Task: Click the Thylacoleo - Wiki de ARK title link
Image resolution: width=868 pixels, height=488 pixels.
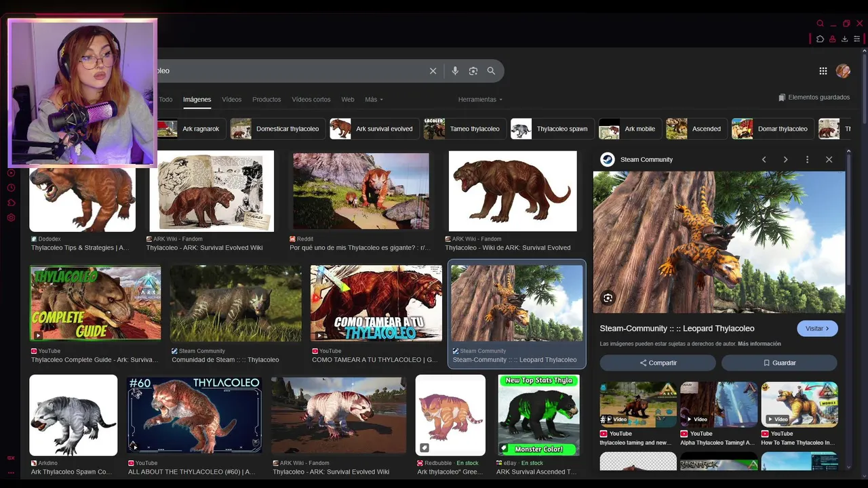Action: click(x=508, y=248)
